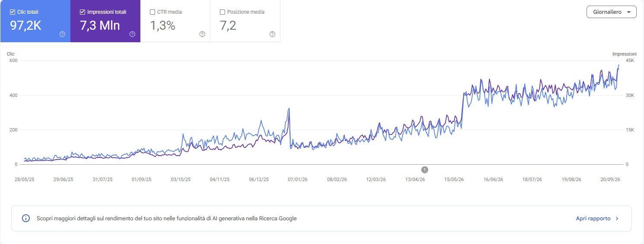Click the 28/05/25 date axis label

click(x=25, y=179)
